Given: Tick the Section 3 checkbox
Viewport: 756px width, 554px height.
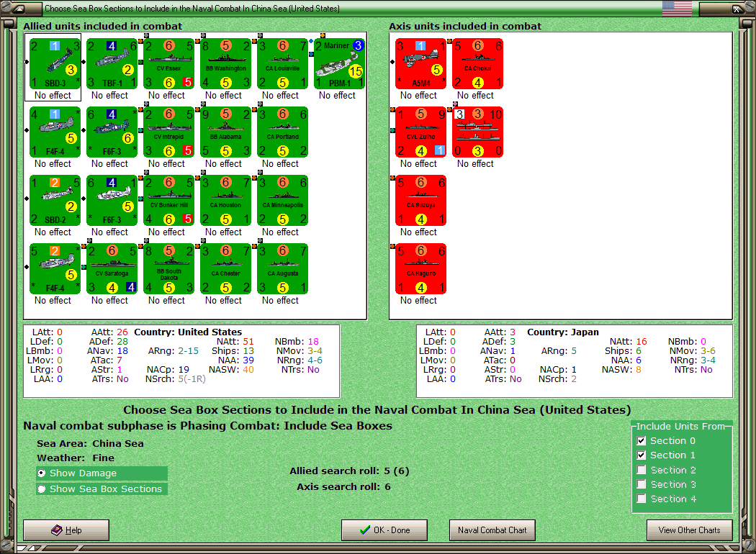Looking at the screenshot, I should pos(642,484).
